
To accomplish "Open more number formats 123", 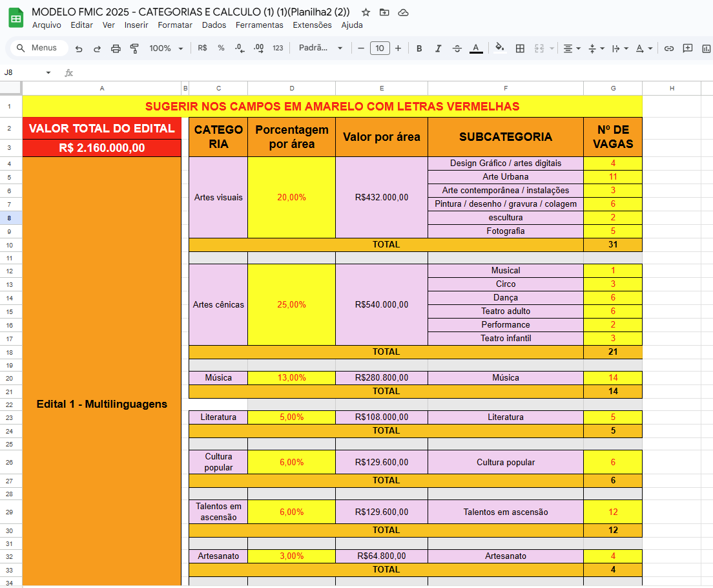I will click(278, 48).
